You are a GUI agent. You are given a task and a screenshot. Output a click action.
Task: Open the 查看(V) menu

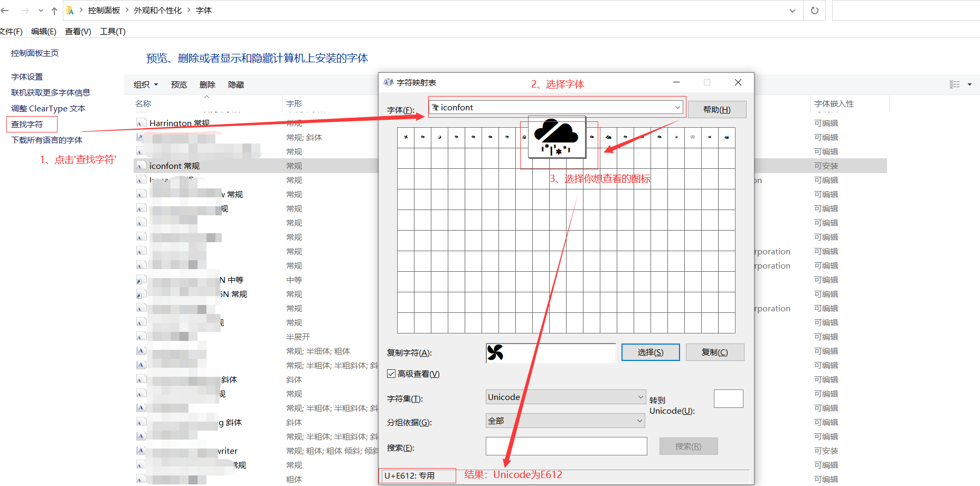[78, 32]
